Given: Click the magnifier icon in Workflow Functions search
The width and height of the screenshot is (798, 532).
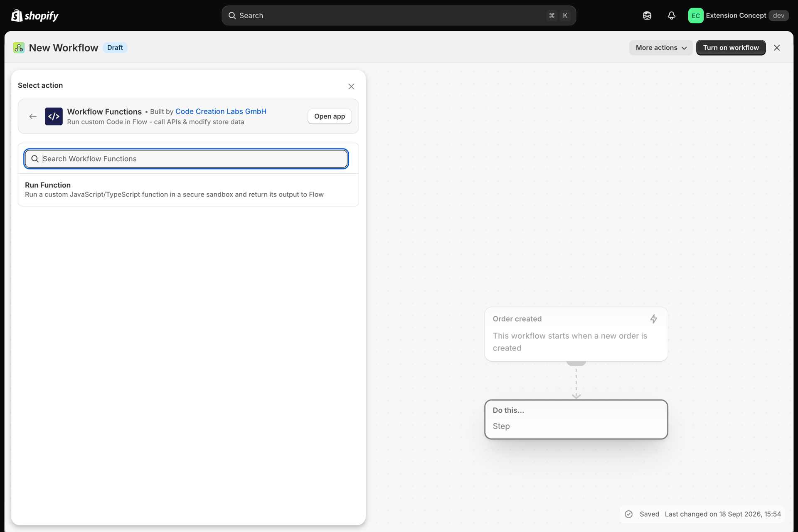Looking at the screenshot, I should click(x=35, y=159).
